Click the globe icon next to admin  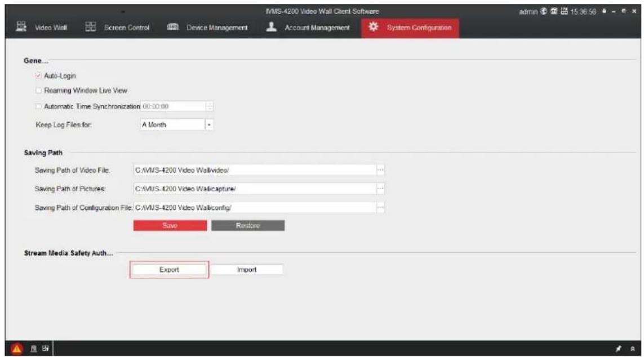[x=544, y=11]
